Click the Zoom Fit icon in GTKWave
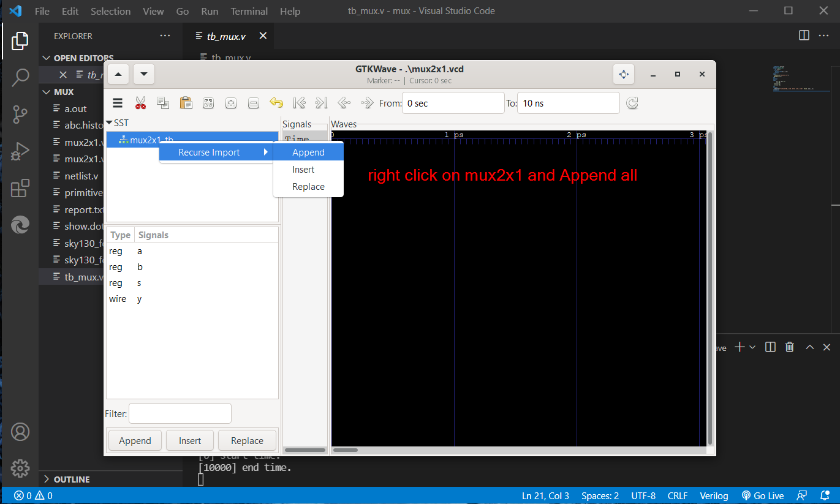The height and width of the screenshot is (504, 840). [x=208, y=103]
